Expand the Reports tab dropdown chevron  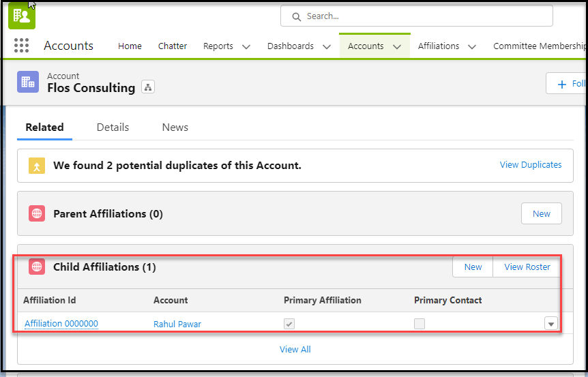[x=246, y=46]
